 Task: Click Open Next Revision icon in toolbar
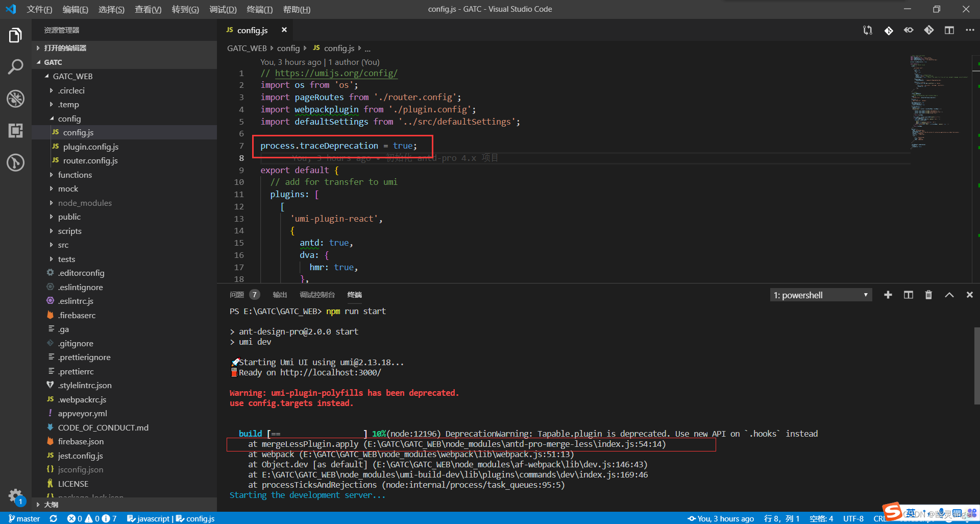click(929, 30)
